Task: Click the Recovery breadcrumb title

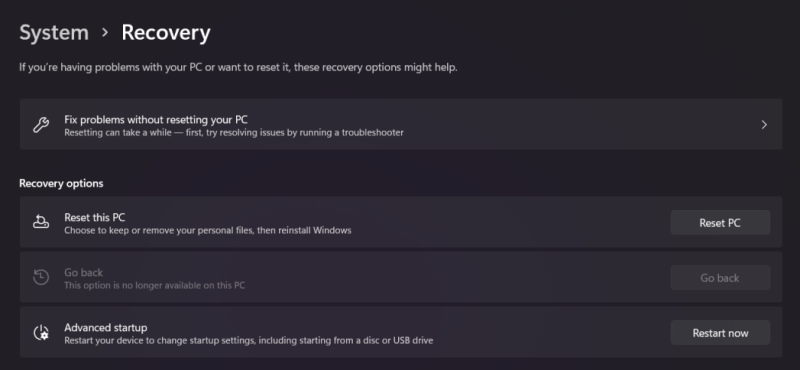Action: (x=166, y=33)
